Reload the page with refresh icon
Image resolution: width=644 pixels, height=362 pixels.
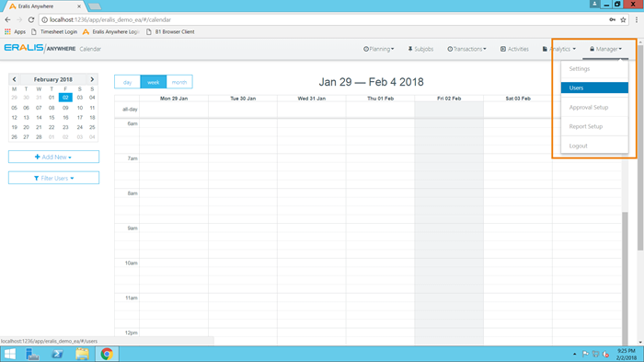[31, 19]
